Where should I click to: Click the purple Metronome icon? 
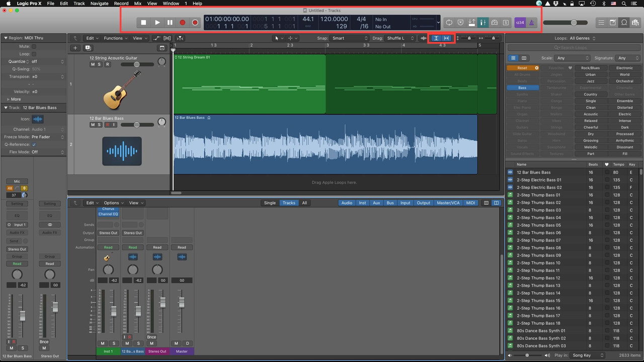pos(532,23)
